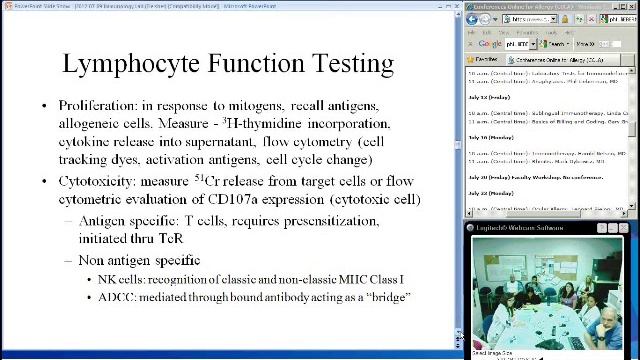Open the Google toolbar search box dropdown

533,44
